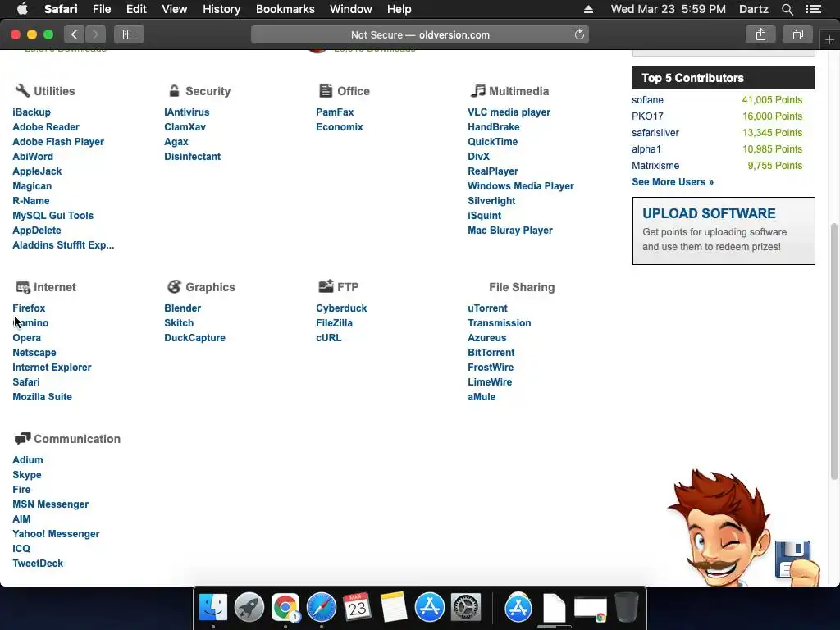Open the Bookmarks menu
Viewport: 840px width, 630px height.
285,9
